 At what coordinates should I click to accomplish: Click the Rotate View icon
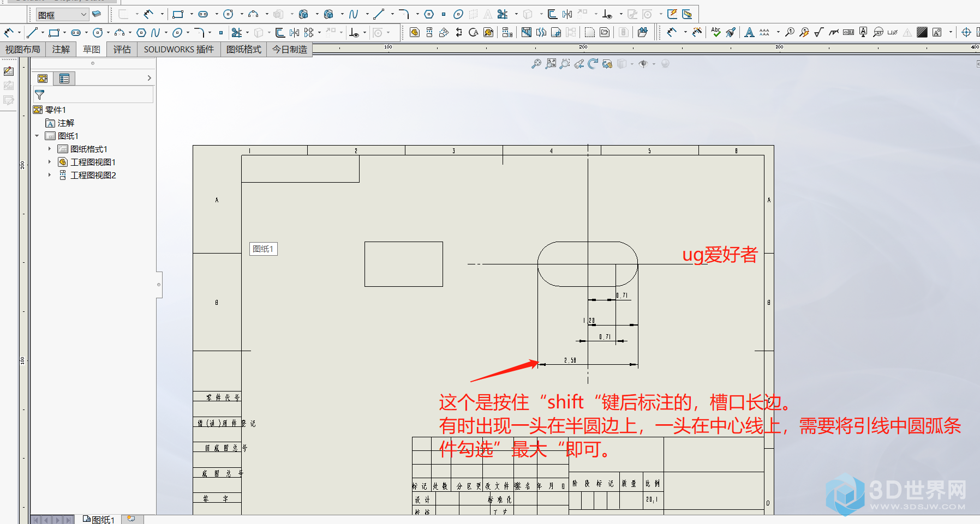593,64
